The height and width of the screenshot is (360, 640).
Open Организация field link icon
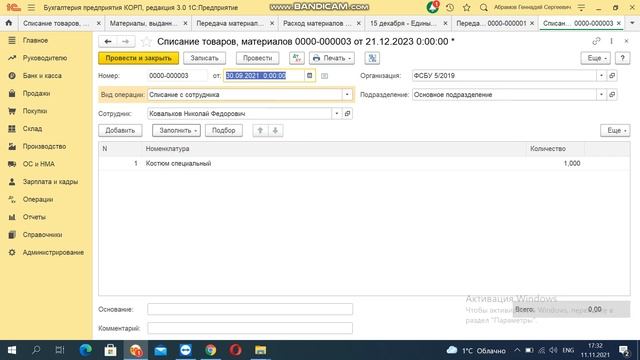pos(612,76)
